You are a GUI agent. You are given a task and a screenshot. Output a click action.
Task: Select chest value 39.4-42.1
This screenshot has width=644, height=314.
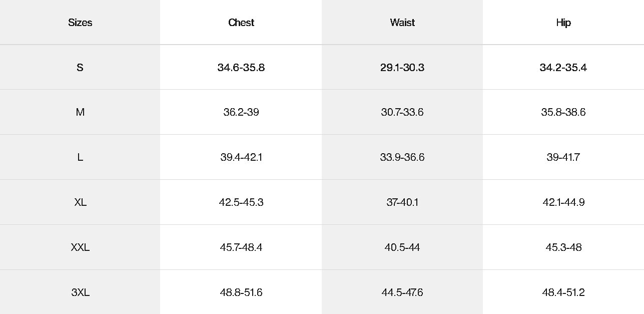(x=241, y=157)
